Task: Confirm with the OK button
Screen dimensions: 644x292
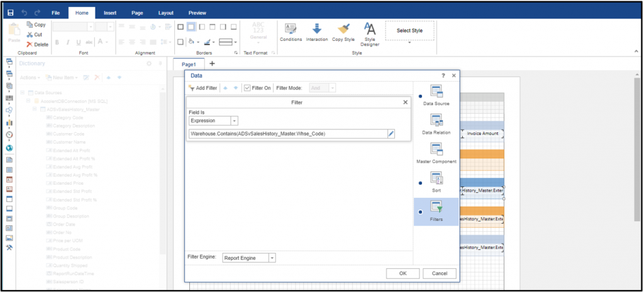Action: [x=403, y=274]
